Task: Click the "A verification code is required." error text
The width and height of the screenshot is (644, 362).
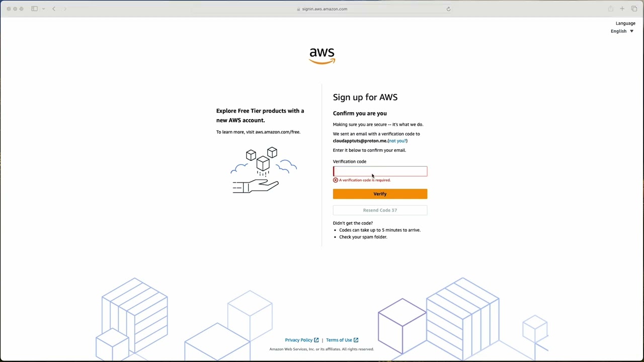Action: click(x=365, y=180)
